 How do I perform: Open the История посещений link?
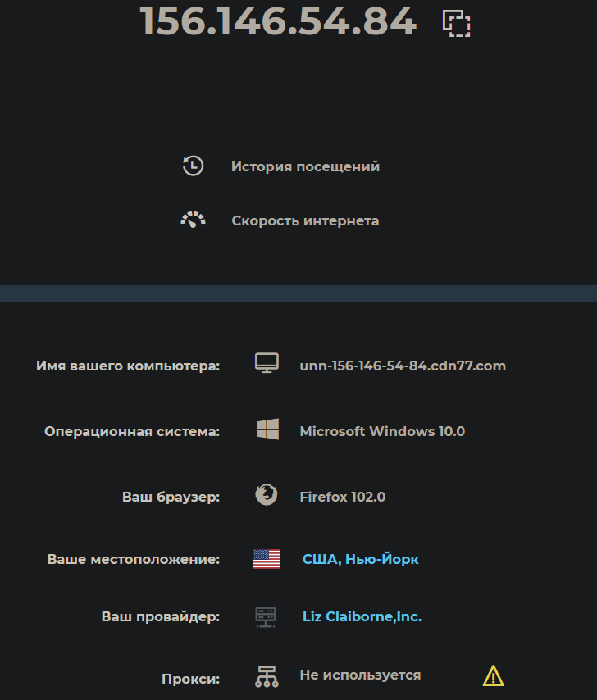click(305, 166)
